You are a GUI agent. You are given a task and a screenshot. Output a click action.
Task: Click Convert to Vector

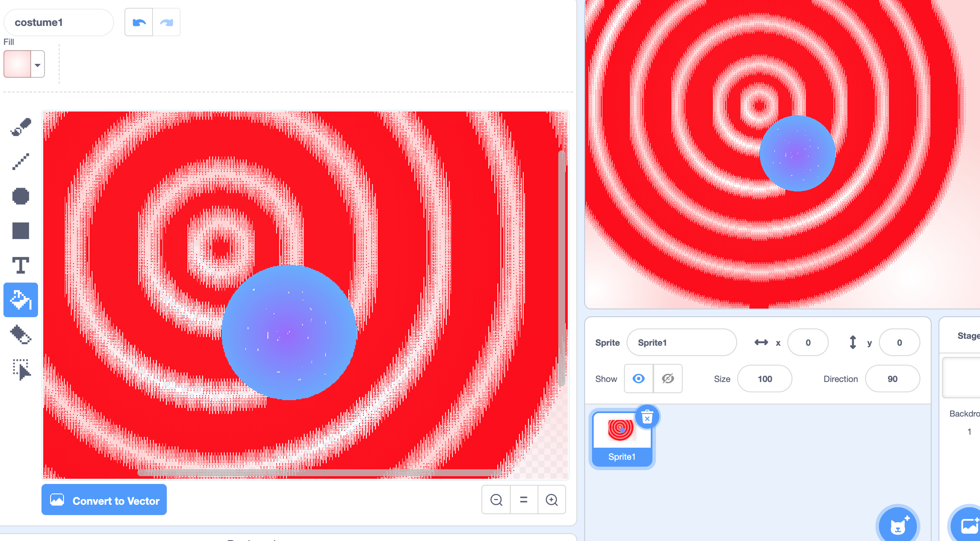[x=104, y=500]
